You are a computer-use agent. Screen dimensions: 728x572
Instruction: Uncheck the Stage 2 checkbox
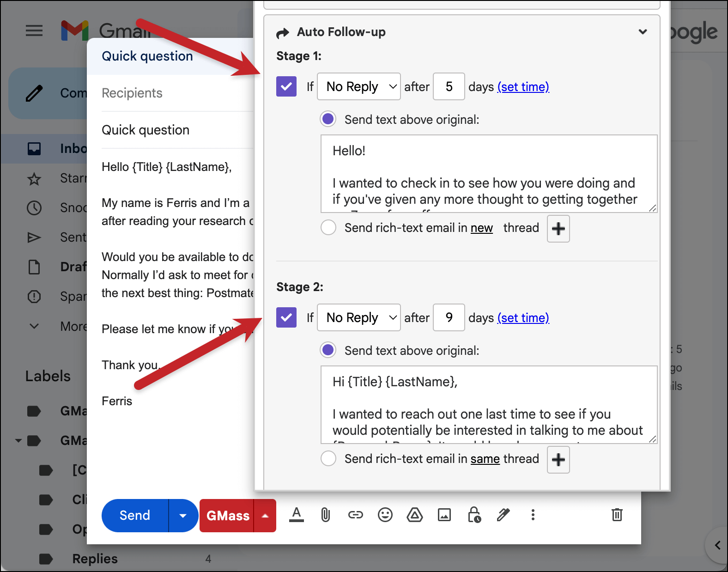pyautogui.click(x=286, y=317)
